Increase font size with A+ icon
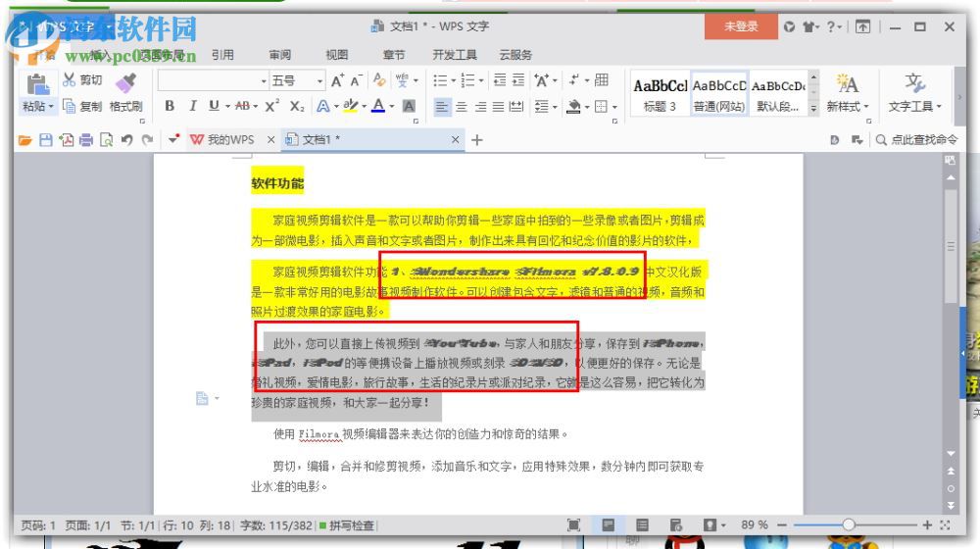 [337, 80]
